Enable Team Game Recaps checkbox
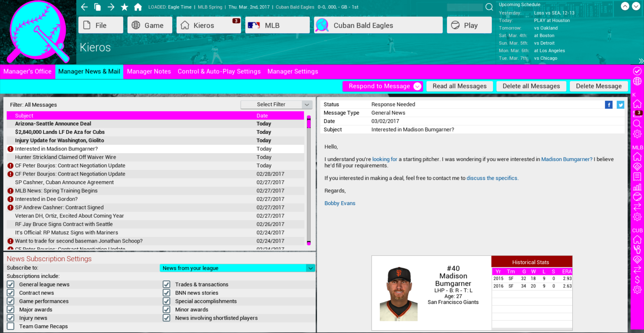The height and width of the screenshot is (333, 644). (x=11, y=326)
